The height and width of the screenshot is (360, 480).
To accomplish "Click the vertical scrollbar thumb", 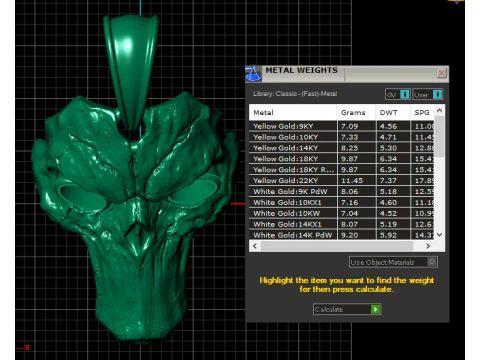I will pos(439,136).
